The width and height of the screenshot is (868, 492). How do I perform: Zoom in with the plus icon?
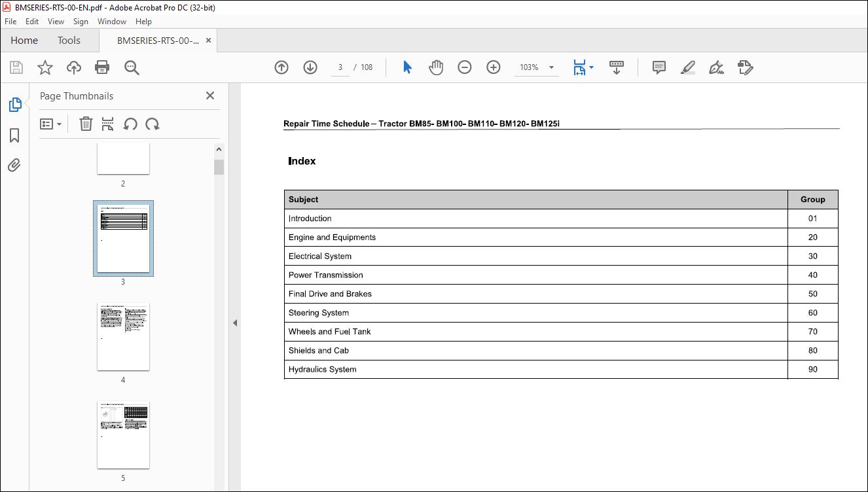(494, 67)
